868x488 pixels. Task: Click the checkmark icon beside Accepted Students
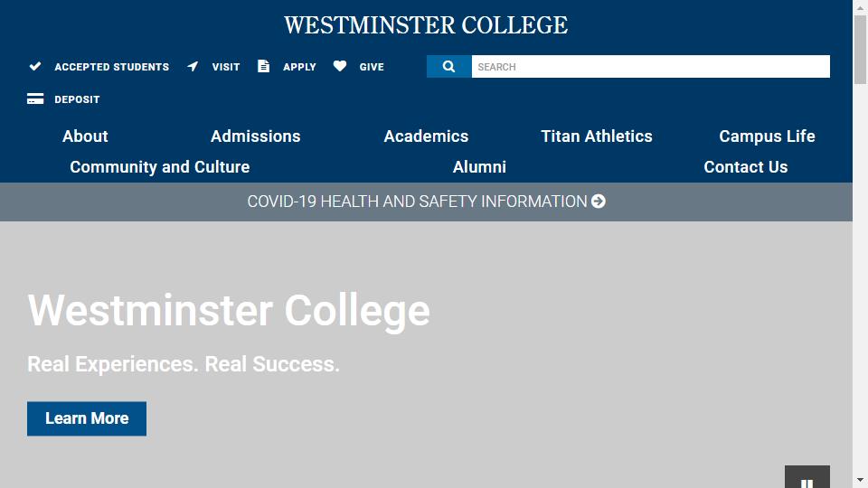pos(35,67)
